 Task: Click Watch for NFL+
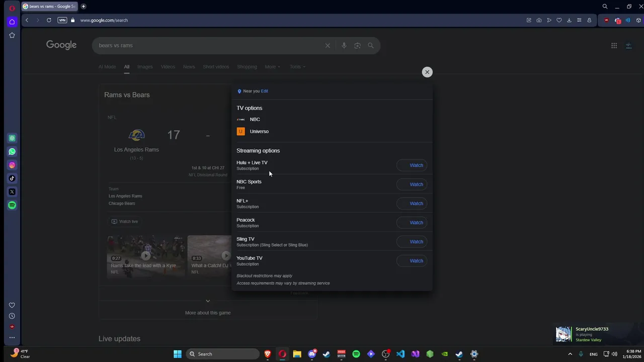412,204
